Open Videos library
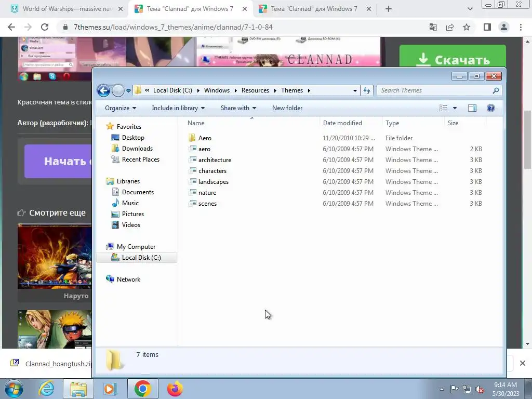This screenshot has width=532, height=399. (131, 224)
